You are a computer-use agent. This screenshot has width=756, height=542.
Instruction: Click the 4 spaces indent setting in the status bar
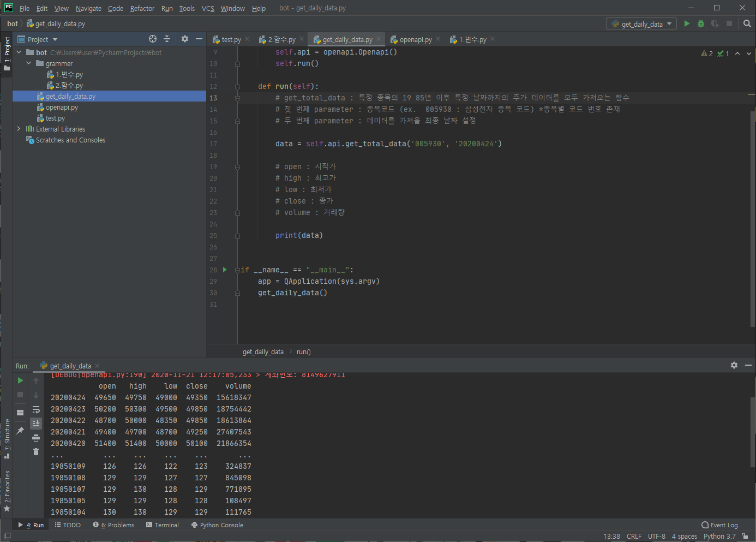click(x=684, y=536)
